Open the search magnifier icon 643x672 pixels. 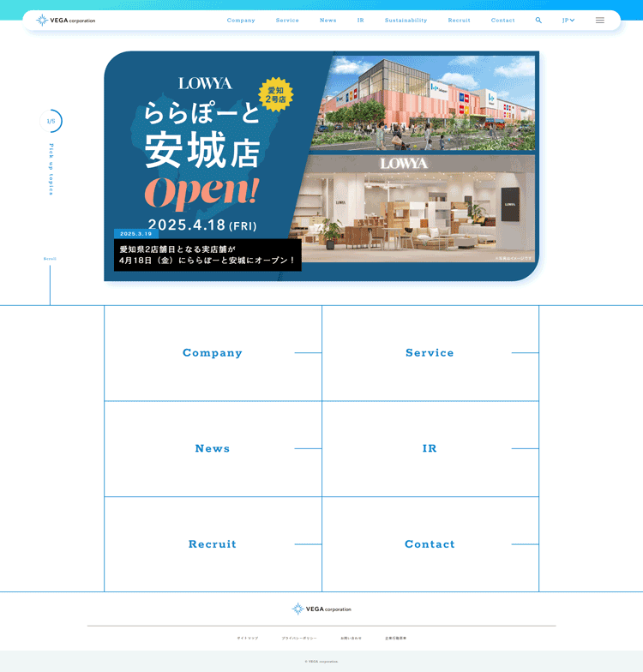(x=538, y=21)
